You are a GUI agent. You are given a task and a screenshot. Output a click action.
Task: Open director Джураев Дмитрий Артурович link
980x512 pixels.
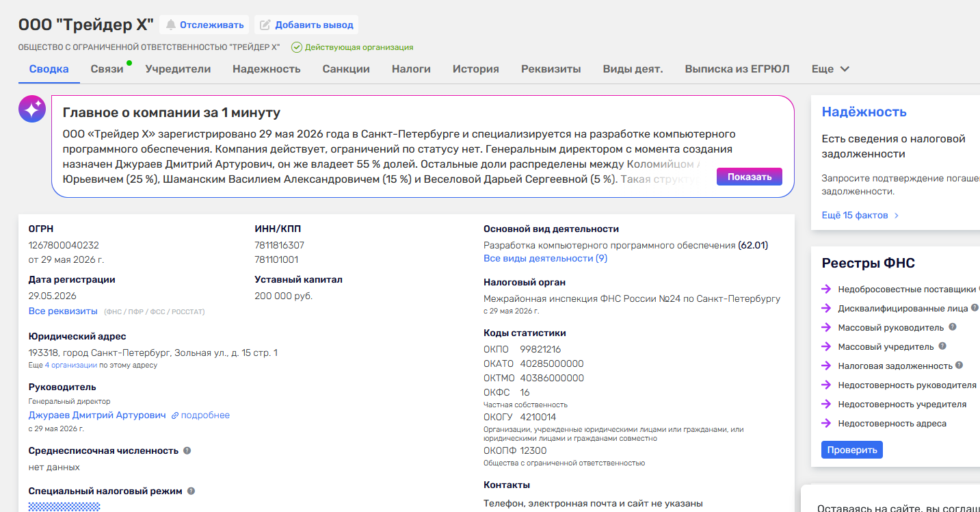point(97,415)
